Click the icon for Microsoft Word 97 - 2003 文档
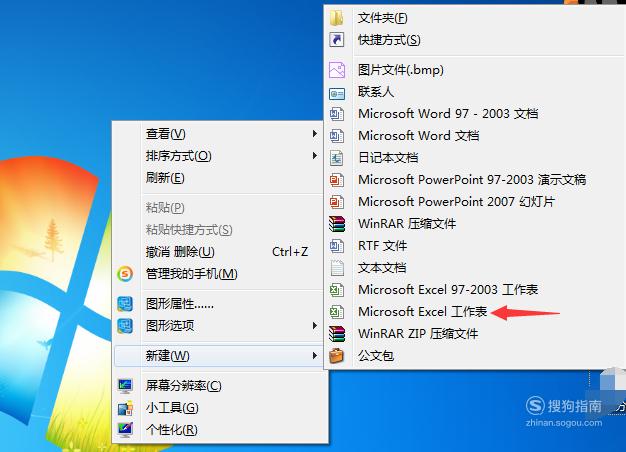This screenshot has width=626, height=452. [337, 114]
